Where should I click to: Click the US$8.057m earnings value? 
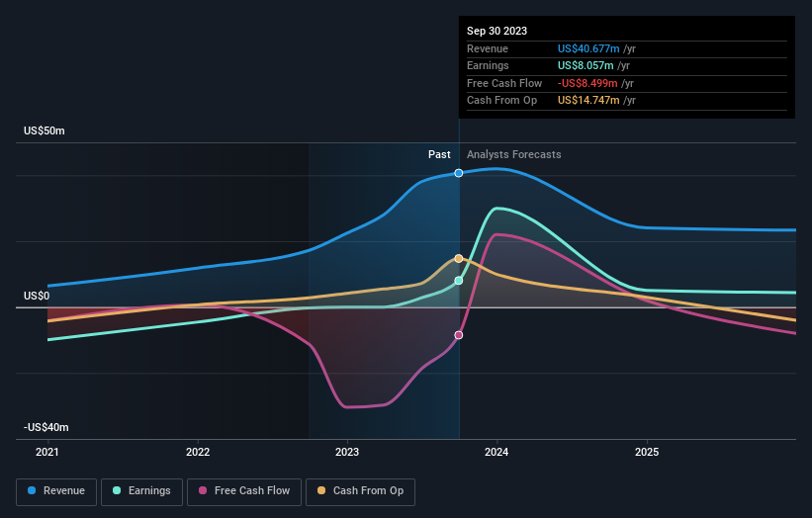(586, 65)
